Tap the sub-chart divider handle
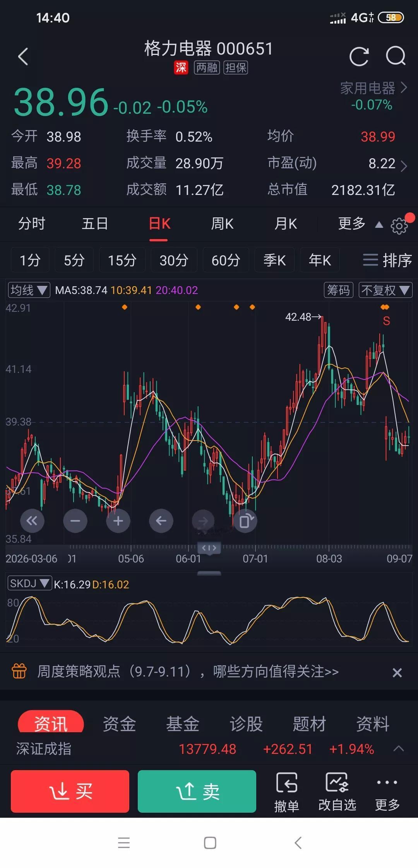The image size is (418, 868). tap(209, 573)
